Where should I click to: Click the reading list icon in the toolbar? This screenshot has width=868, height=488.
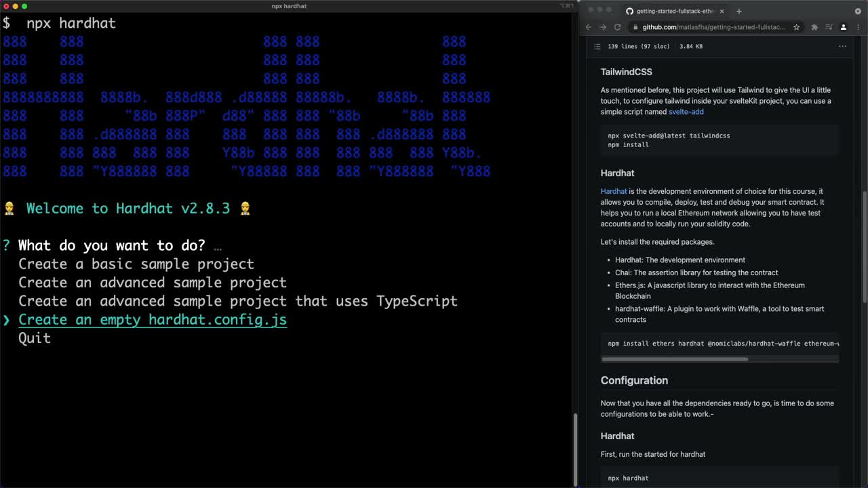pos(829,27)
